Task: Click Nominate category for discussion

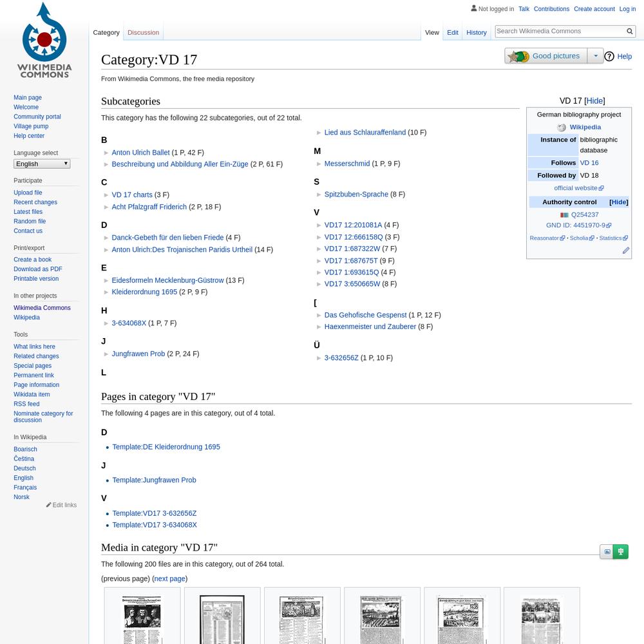Action: click(x=43, y=417)
